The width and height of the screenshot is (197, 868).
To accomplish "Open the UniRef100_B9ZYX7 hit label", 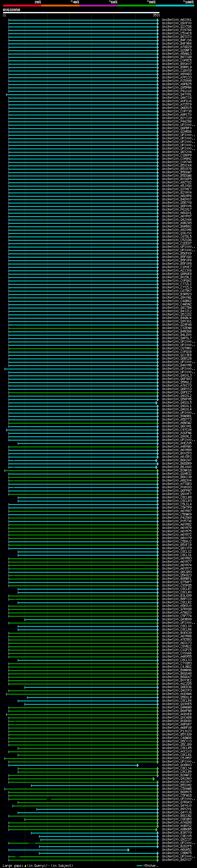I will tap(176, 860).
